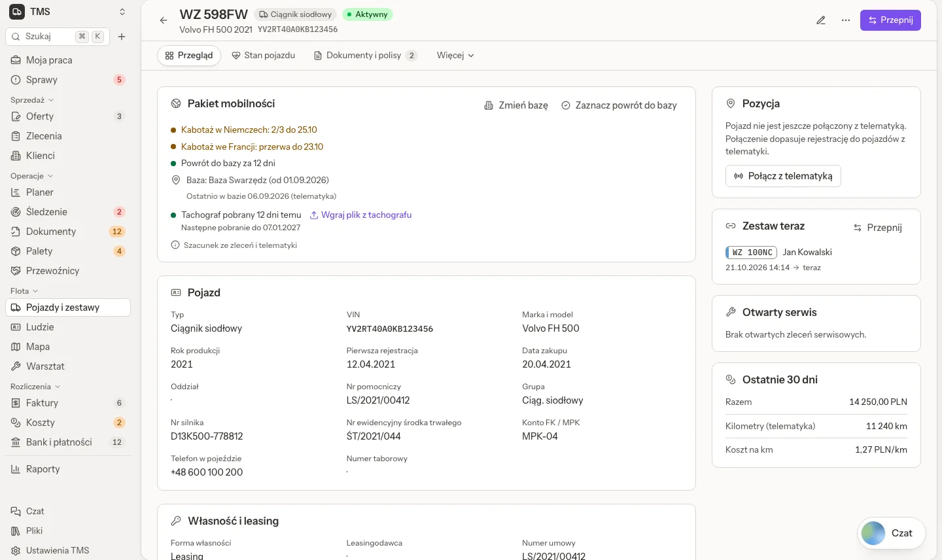
Task: Open the three-dots more options menu
Action: [846, 20]
